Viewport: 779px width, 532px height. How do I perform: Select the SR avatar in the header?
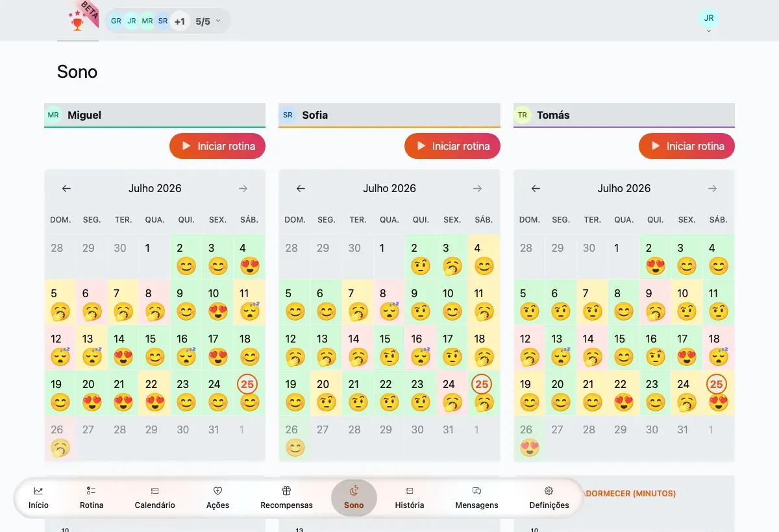[x=163, y=21]
